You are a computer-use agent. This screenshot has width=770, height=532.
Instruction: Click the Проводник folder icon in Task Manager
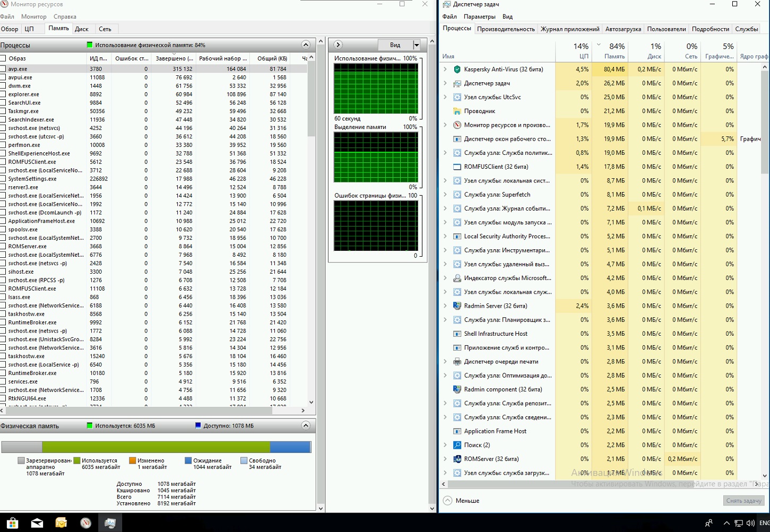pos(457,111)
